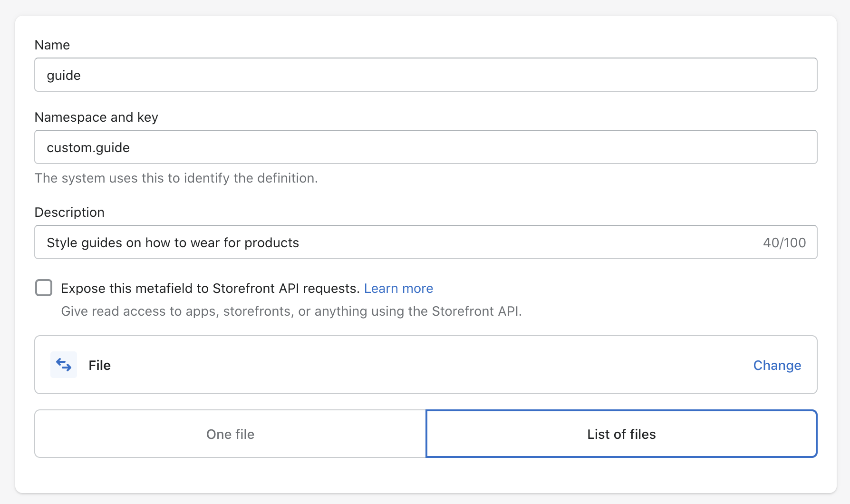Click the "Expose this metafield" label text

tap(210, 288)
